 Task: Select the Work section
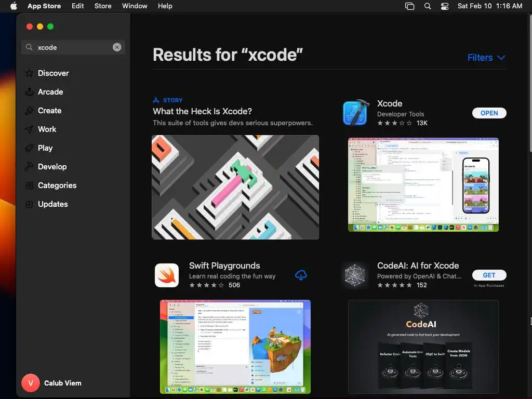tap(47, 129)
